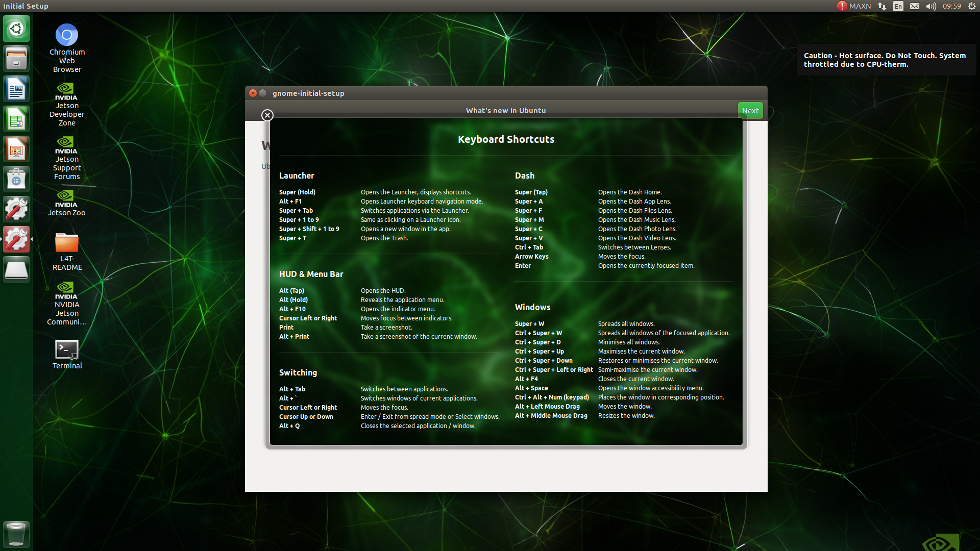Open the Files manager in the launcher
Image resolution: width=980 pixels, height=551 pixels.
(x=16, y=59)
